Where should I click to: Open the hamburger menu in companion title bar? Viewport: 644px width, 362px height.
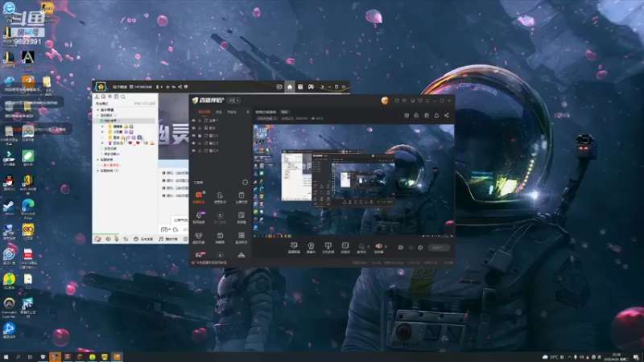[x=427, y=101]
